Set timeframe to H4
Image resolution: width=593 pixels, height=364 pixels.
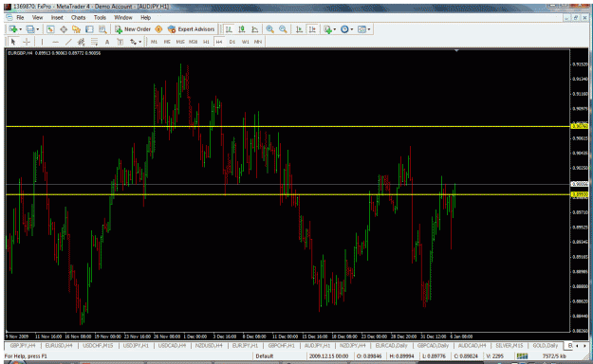[x=219, y=42]
